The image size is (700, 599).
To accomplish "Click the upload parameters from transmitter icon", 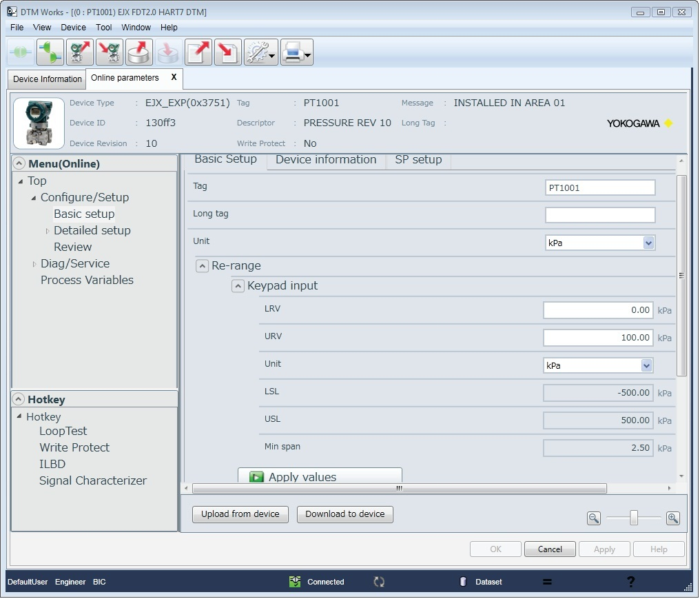I will pyautogui.click(x=79, y=52).
